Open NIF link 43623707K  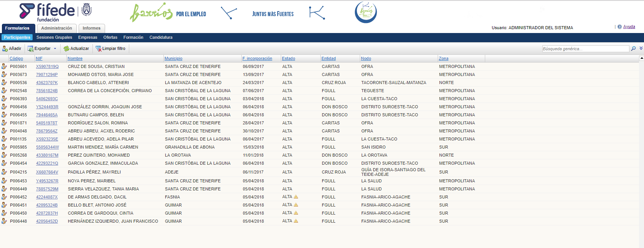point(47,83)
